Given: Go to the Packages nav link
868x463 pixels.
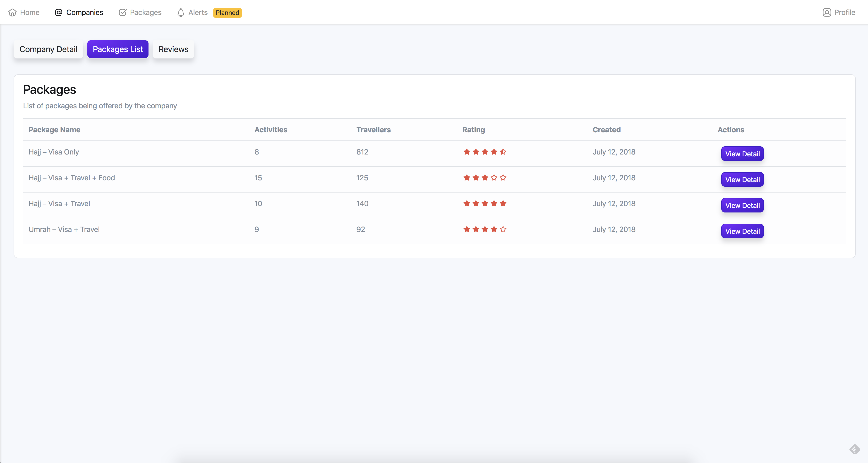Looking at the screenshot, I should pyautogui.click(x=146, y=12).
